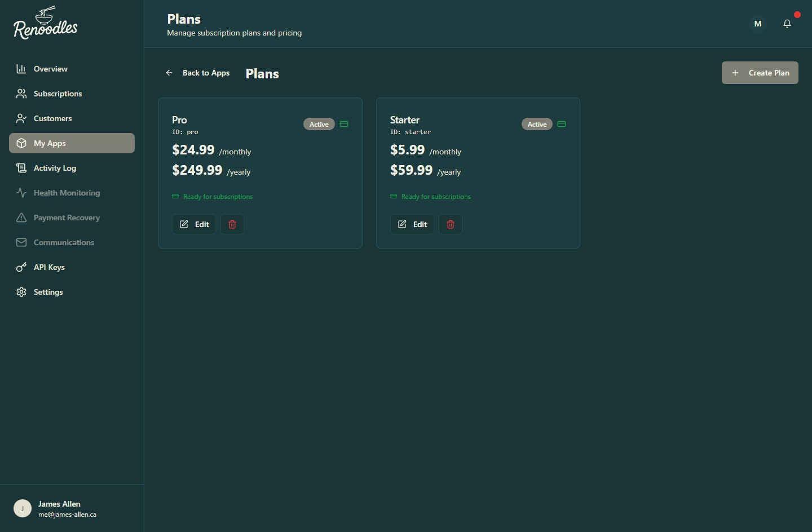Screen dimensions: 812x532
Task: Click the back arrow next to Back to Apps
Action: [169, 73]
